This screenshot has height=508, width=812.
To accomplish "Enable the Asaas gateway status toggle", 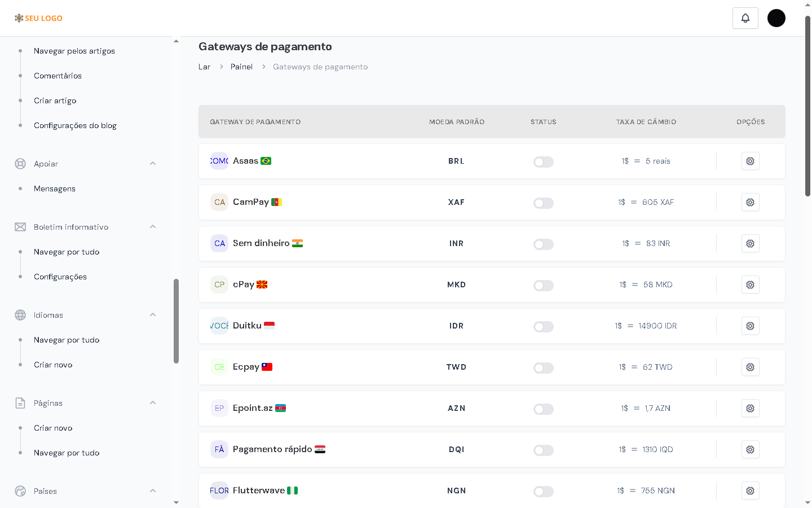I will point(543,162).
